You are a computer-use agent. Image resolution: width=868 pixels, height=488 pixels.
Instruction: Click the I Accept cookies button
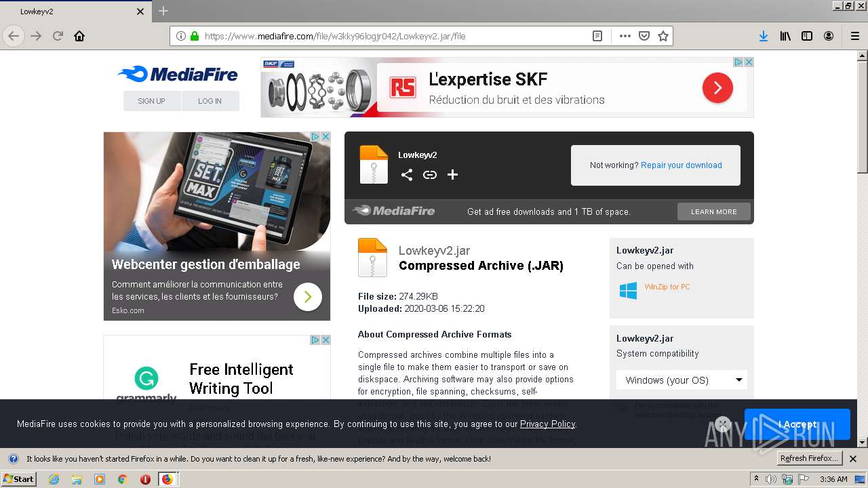click(797, 424)
